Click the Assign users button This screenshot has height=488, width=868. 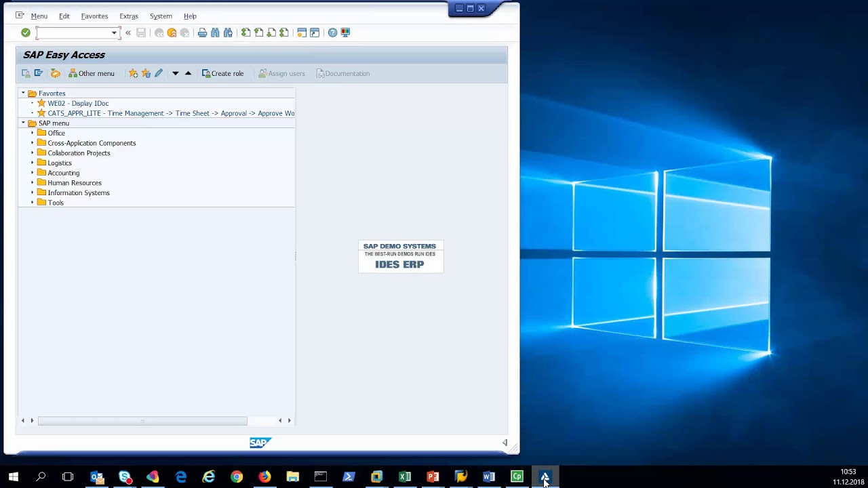(x=281, y=73)
